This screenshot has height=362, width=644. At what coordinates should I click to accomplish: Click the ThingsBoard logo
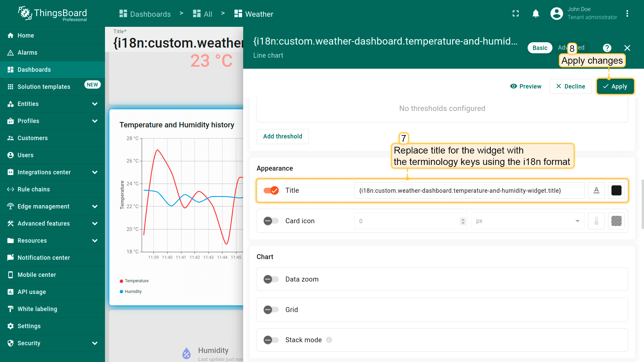pyautogui.click(x=52, y=13)
